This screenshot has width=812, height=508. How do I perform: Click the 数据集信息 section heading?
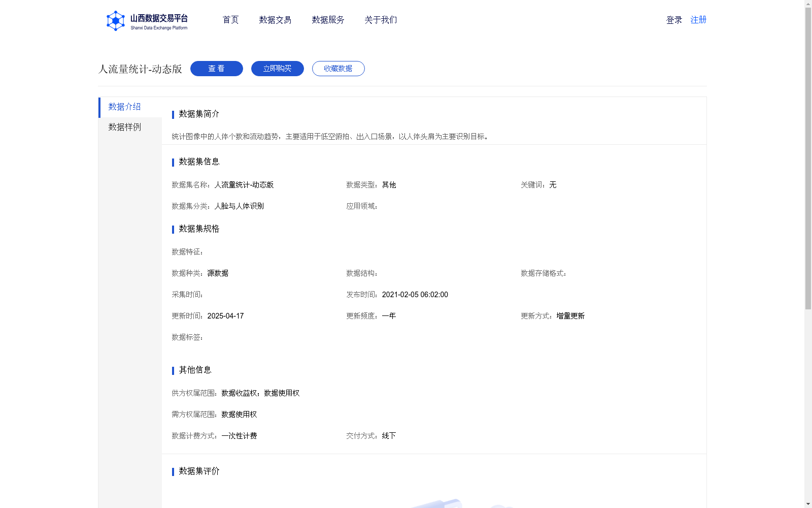[199, 162]
